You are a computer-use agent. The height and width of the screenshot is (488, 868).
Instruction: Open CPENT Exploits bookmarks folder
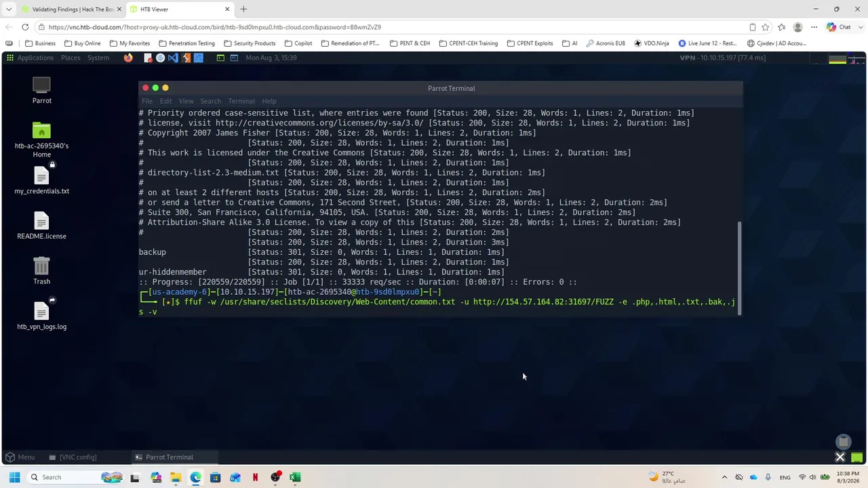(530, 43)
